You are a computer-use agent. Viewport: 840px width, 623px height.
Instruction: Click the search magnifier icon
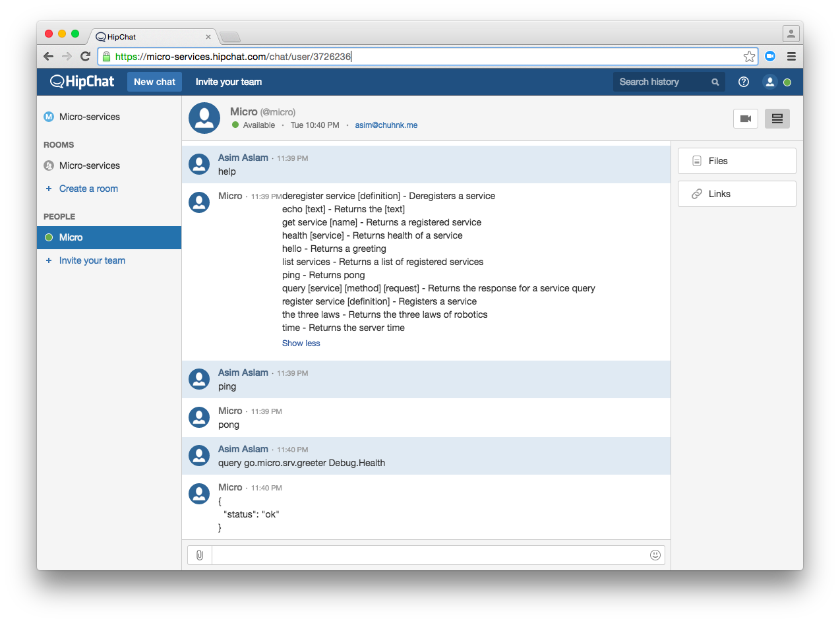715,82
